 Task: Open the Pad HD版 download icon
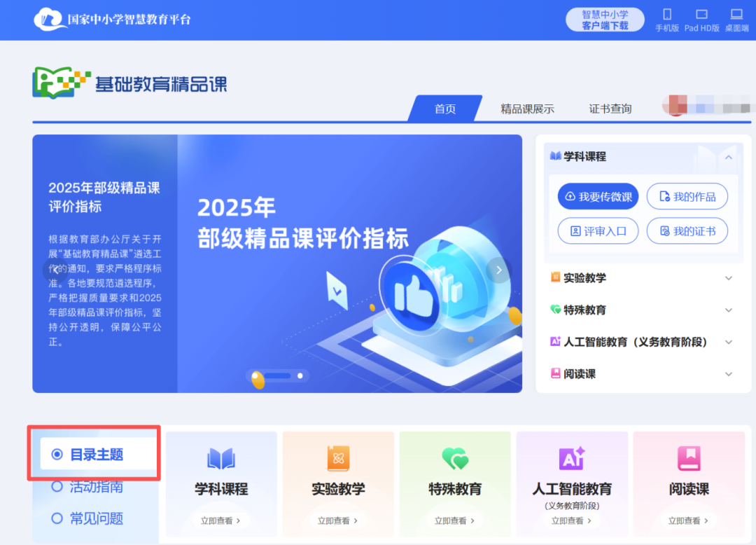701,15
